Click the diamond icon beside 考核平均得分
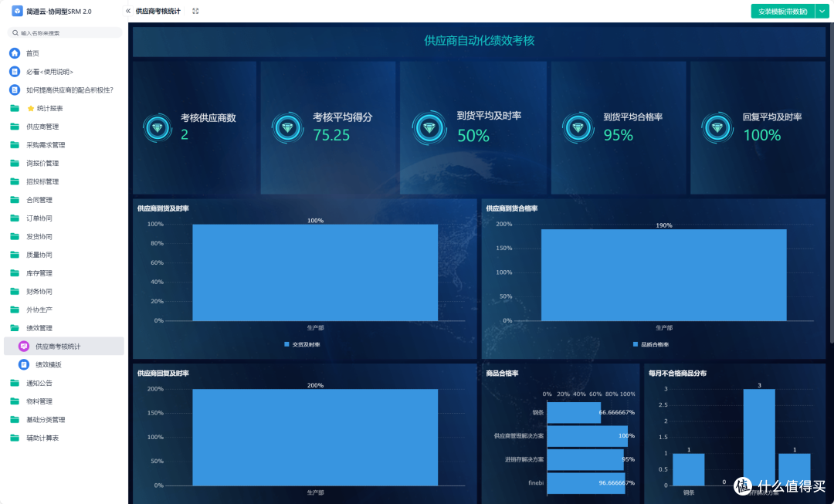The image size is (834, 504). [x=287, y=127]
